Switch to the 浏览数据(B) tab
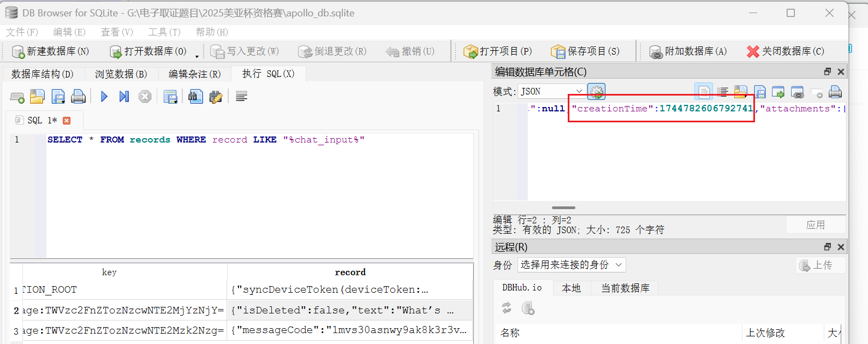Viewport: 868px width, 344px height. pyautogui.click(x=121, y=74)
